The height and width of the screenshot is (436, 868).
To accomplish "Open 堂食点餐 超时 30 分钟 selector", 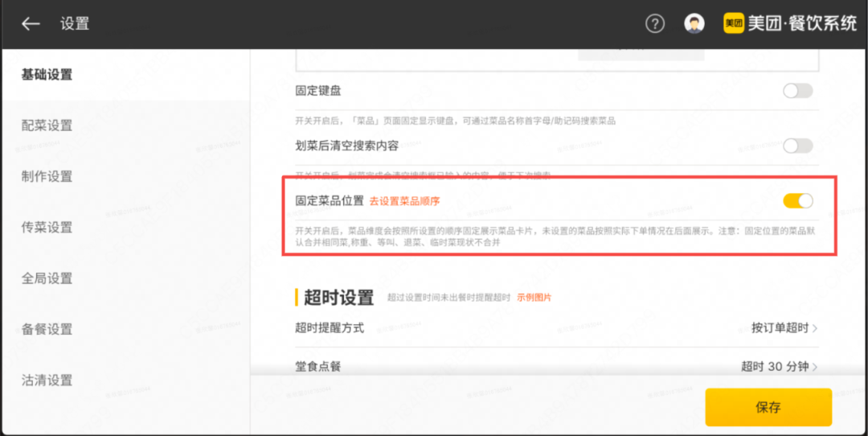I will pos(779,366).
